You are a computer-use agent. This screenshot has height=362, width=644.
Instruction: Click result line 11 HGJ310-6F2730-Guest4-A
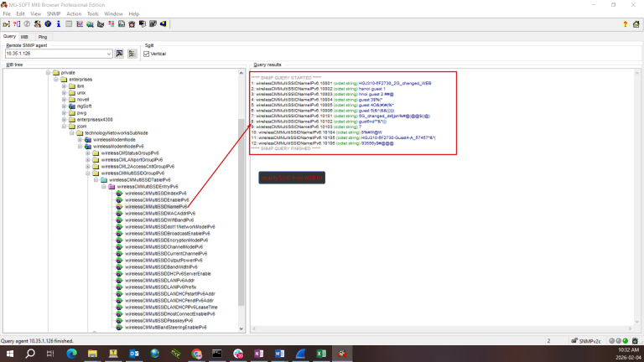click(343, 138)
